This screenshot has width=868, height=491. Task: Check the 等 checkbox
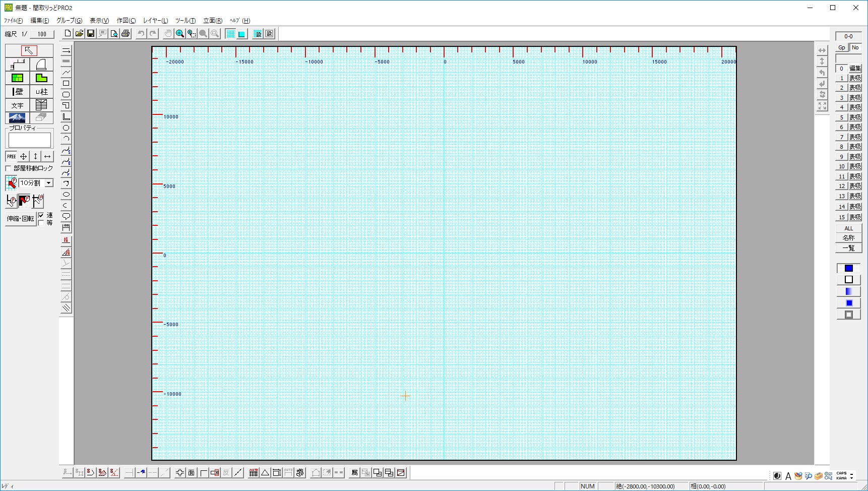pos(41,222)
